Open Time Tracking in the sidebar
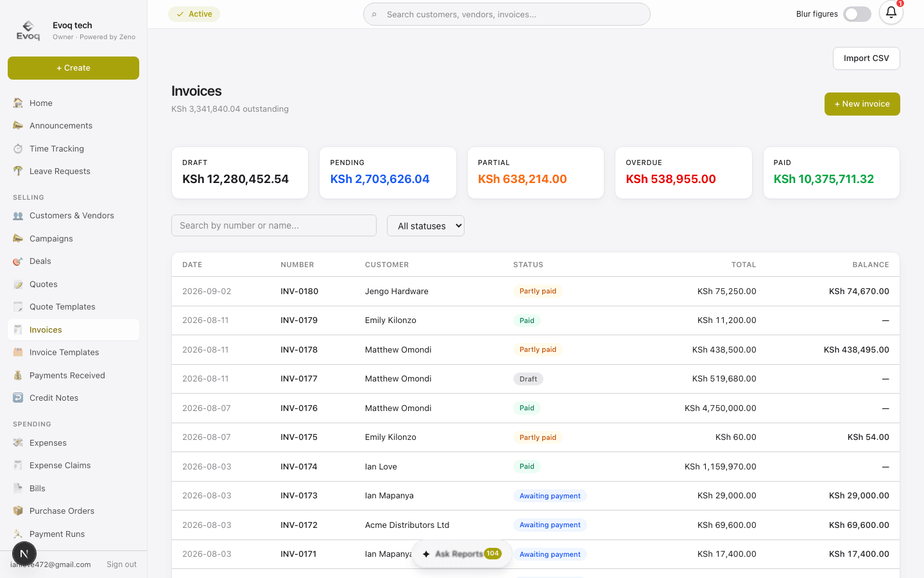The image size is (924, 578). (73, 148)
